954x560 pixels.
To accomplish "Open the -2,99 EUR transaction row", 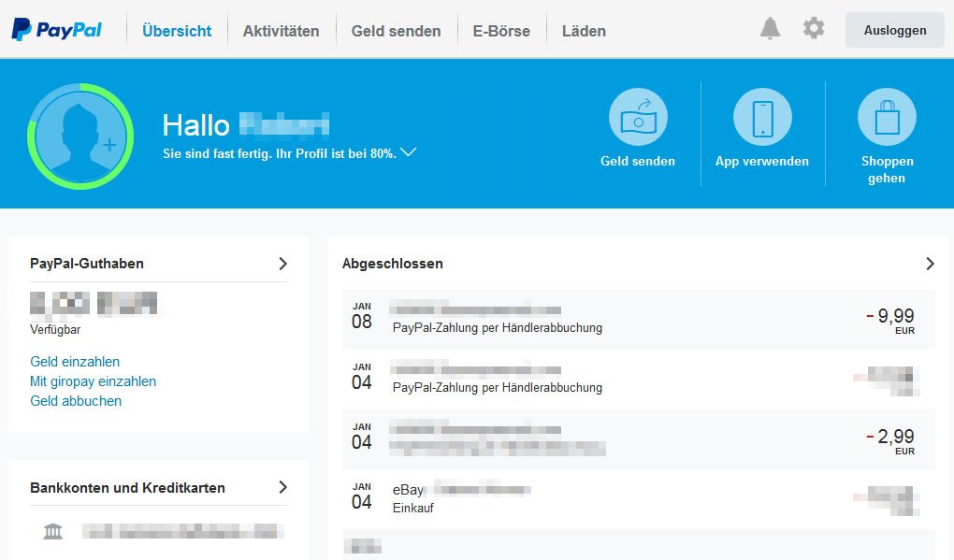I will tap(639, 439).
